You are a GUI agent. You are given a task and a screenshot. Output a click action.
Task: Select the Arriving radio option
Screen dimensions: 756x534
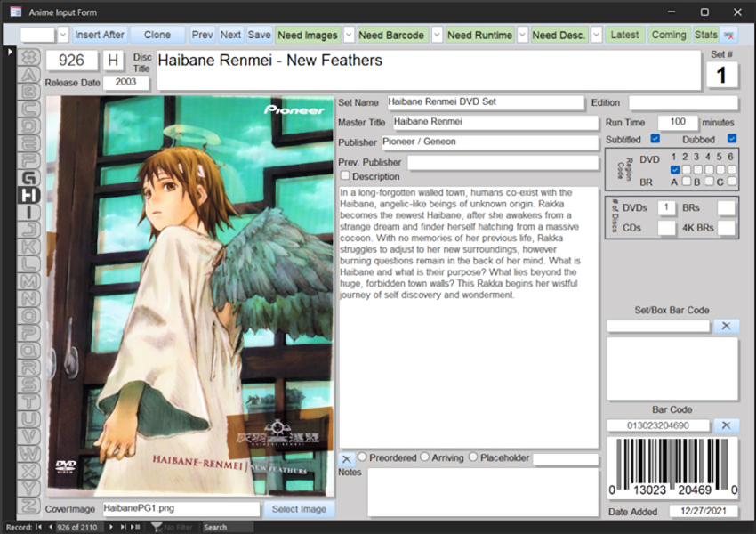coord(425,457)
